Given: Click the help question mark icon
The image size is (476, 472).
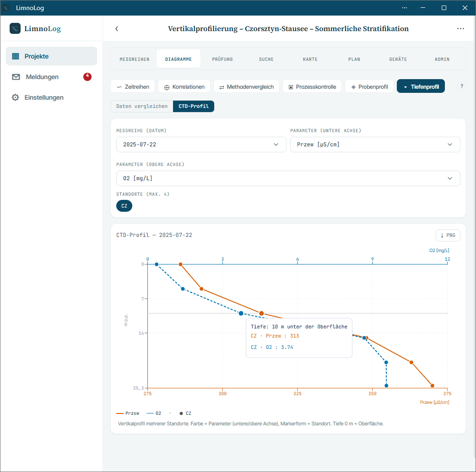Looking at the screenshot, I should tap(461, 86).
